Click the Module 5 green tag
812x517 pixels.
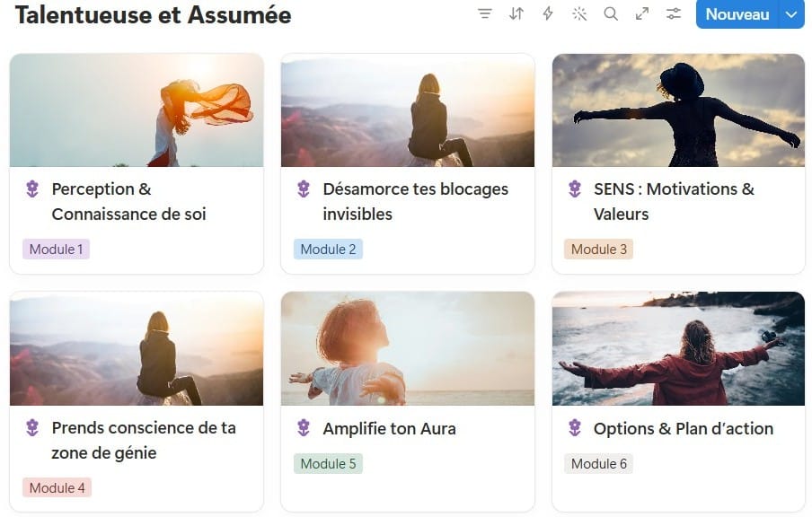click(328, 464)
